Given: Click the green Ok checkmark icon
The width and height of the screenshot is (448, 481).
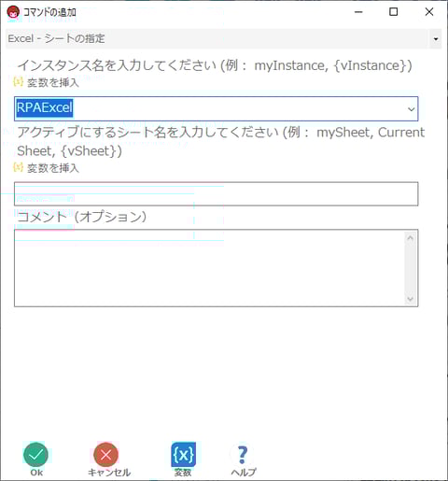Looking at the screenshot, I should (x=35, y=455).
